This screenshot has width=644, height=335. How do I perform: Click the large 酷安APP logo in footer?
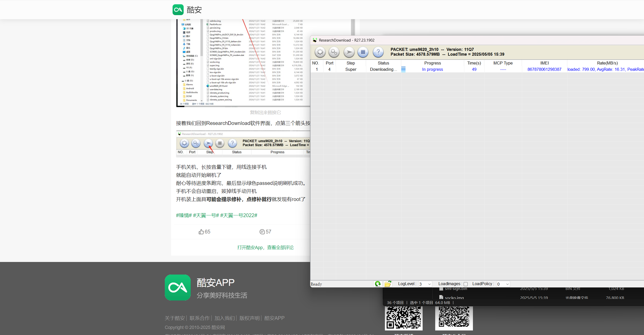click(178, 287)
